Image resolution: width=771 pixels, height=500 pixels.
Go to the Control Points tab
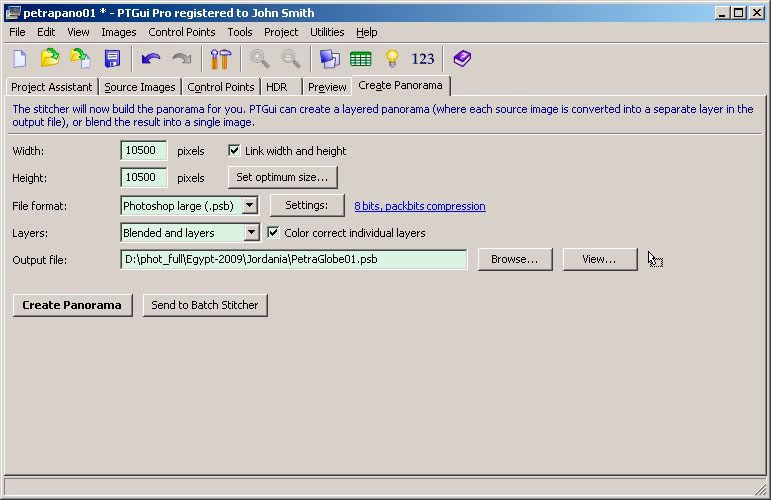point(221,87)
